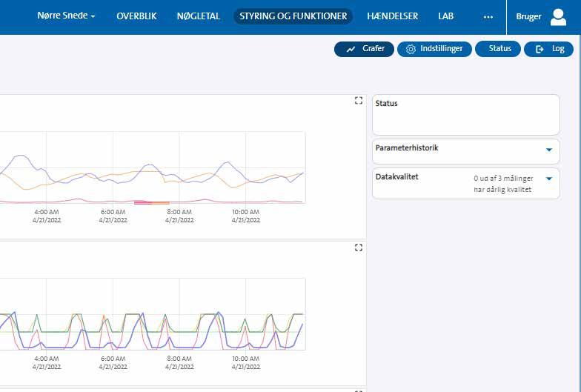Click the pink-orange marker on top chart baseline
The width and height of the screenshot is (581, 392).
151,203
